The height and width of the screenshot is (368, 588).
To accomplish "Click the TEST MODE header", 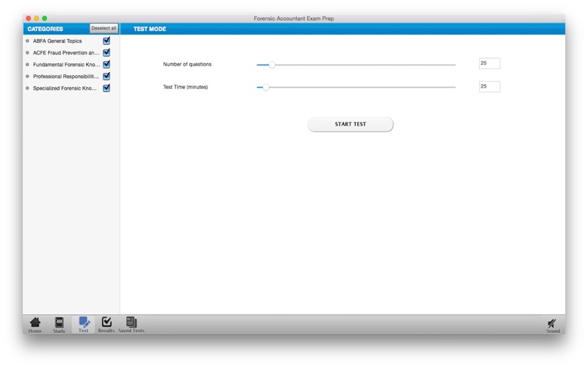I will coord(150,29).
